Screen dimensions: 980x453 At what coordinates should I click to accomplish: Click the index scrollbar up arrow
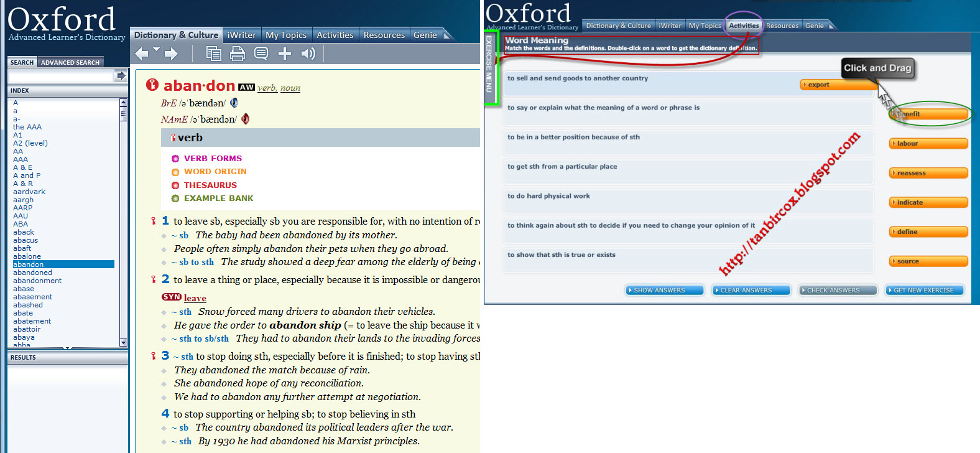point(123,102)
